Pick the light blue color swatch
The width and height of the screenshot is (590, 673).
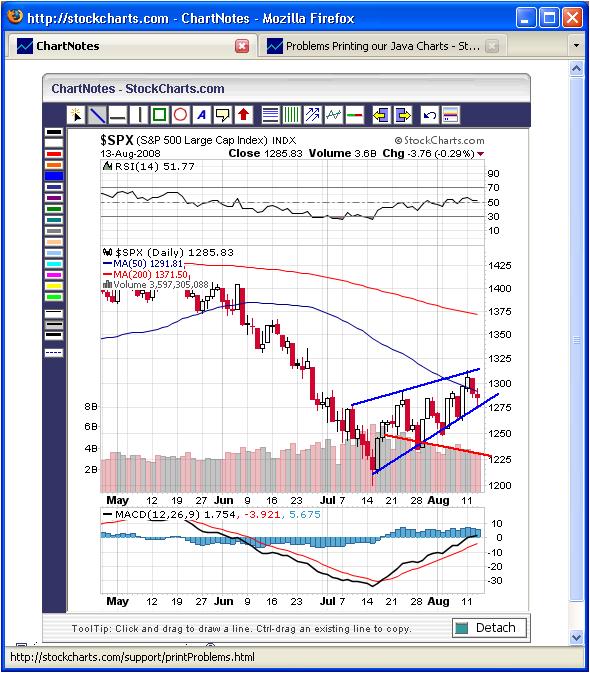tap(54, 253)
